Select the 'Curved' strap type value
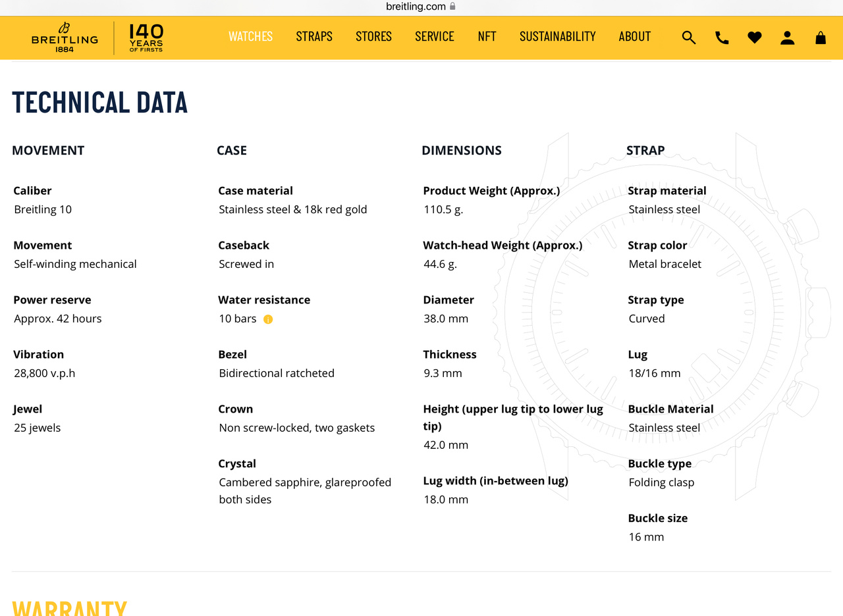 pos(647,319)
